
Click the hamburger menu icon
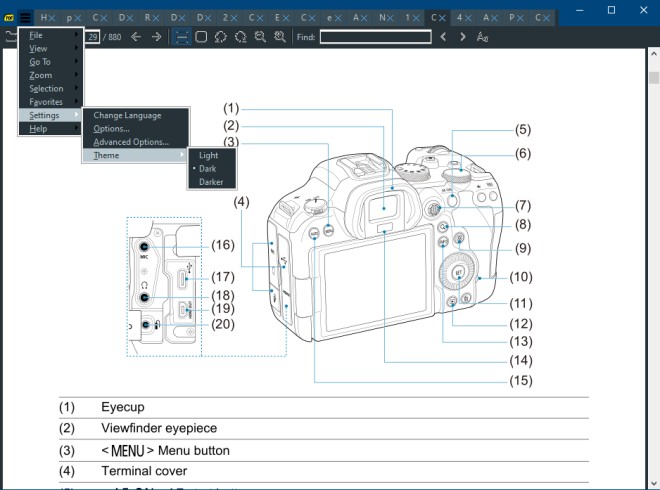(x=25, y=18)
